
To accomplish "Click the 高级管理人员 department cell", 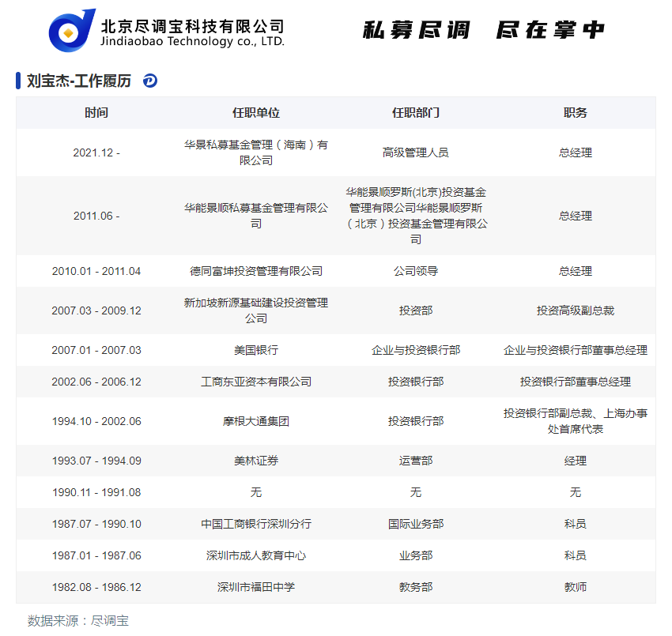I will click(416, 152).
